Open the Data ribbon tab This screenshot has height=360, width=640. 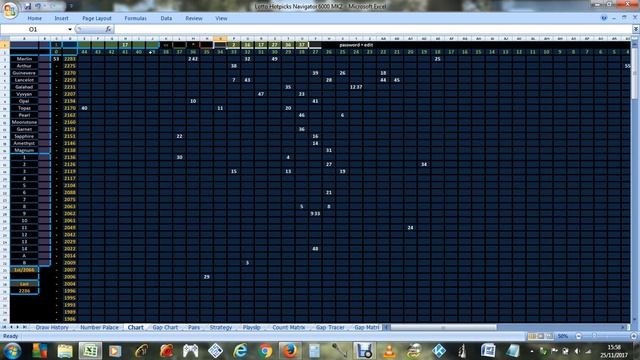166,18
